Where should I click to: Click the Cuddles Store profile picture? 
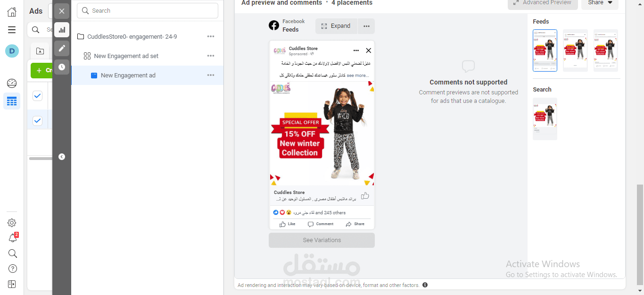pos(280,51)
